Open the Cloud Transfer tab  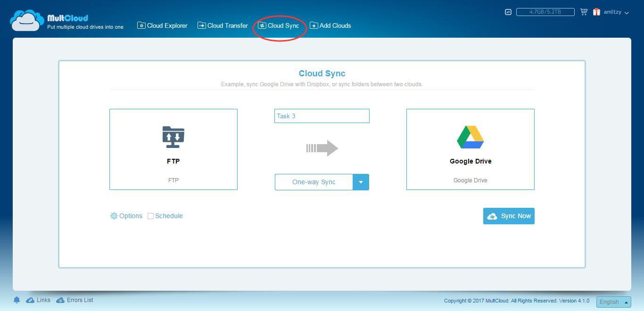(x=223, y=25)
